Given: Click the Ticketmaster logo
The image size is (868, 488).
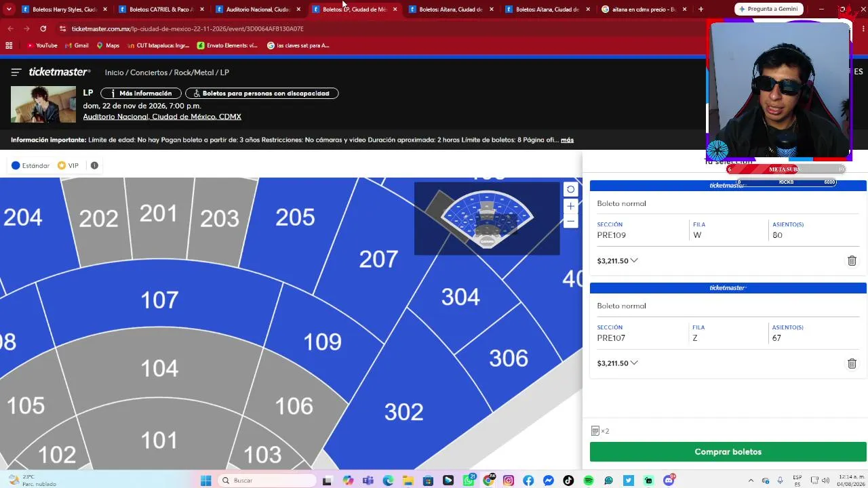Looking at the screenshot, I should pos(60,72).
